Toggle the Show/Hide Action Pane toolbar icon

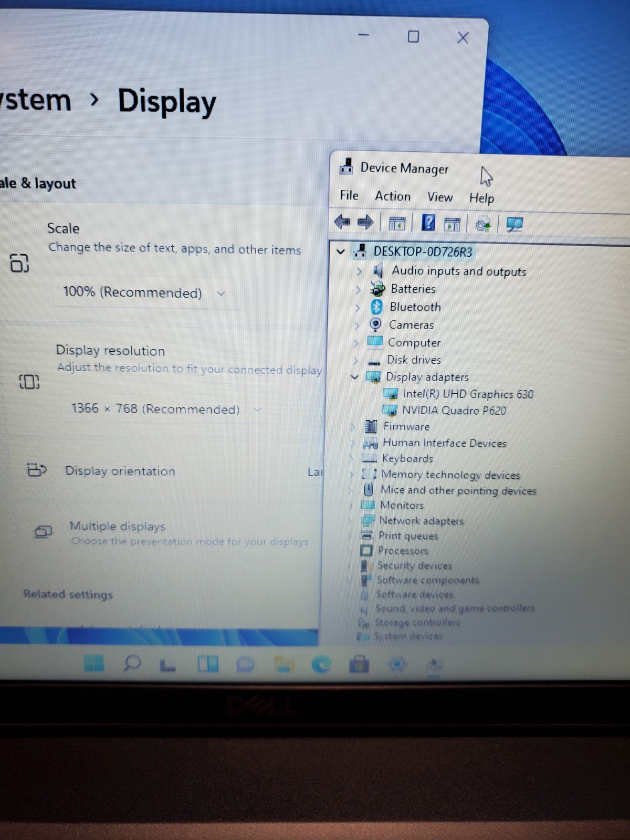point(452,224)
